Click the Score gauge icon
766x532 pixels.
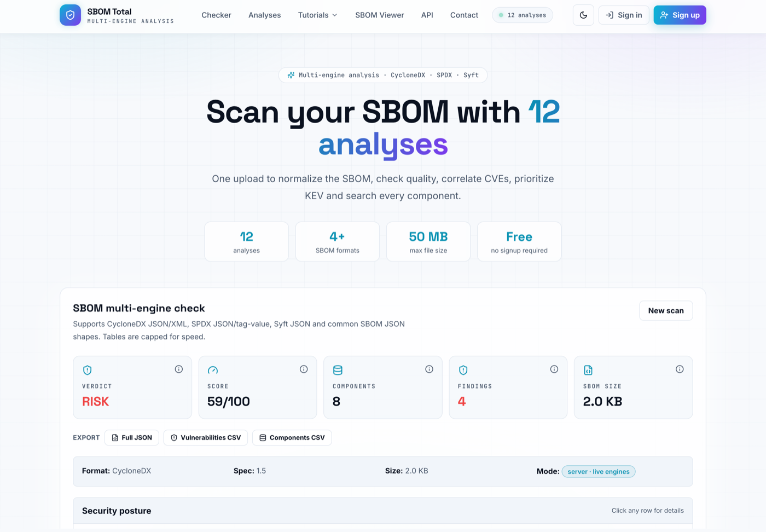213,370
